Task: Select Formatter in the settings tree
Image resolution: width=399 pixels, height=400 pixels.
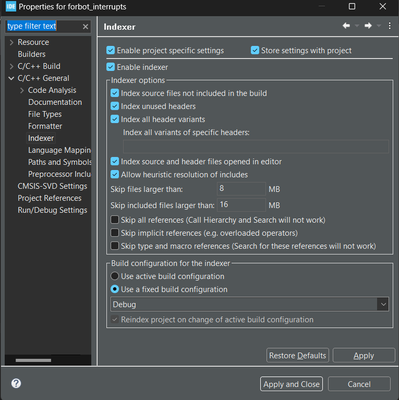Action: coord(45,126)
